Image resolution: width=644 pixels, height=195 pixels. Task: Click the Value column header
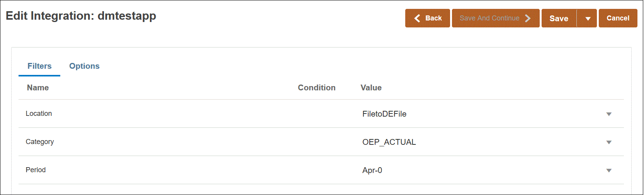click(371, 88)
